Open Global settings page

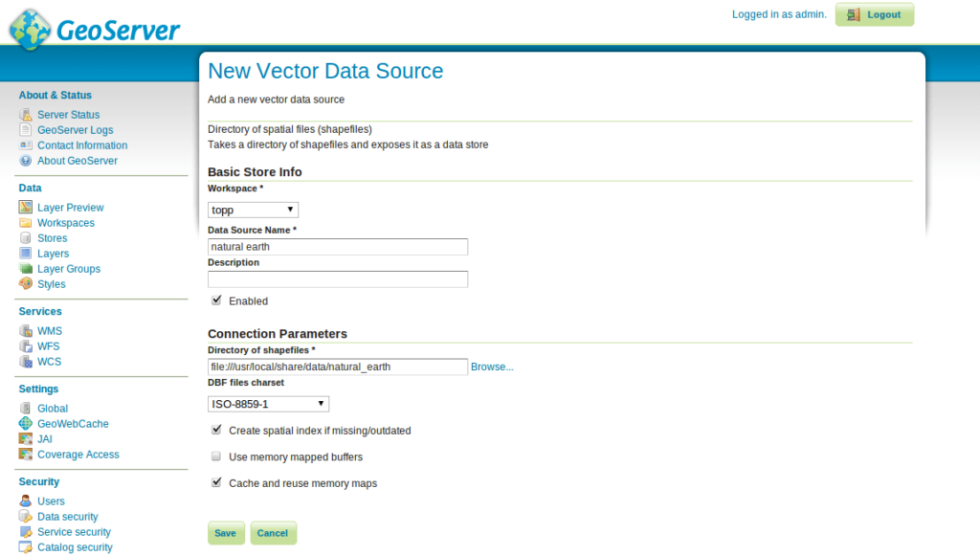(53, 409)
